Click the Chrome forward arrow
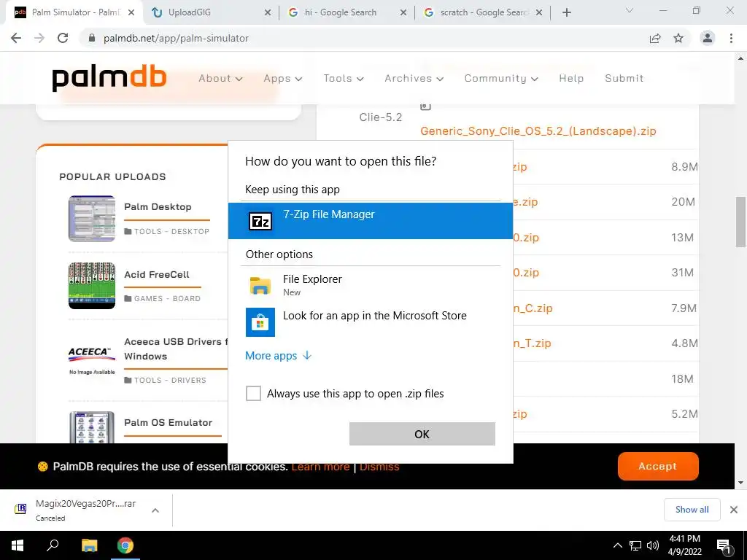The image size is (747, 560). [39, 38]
